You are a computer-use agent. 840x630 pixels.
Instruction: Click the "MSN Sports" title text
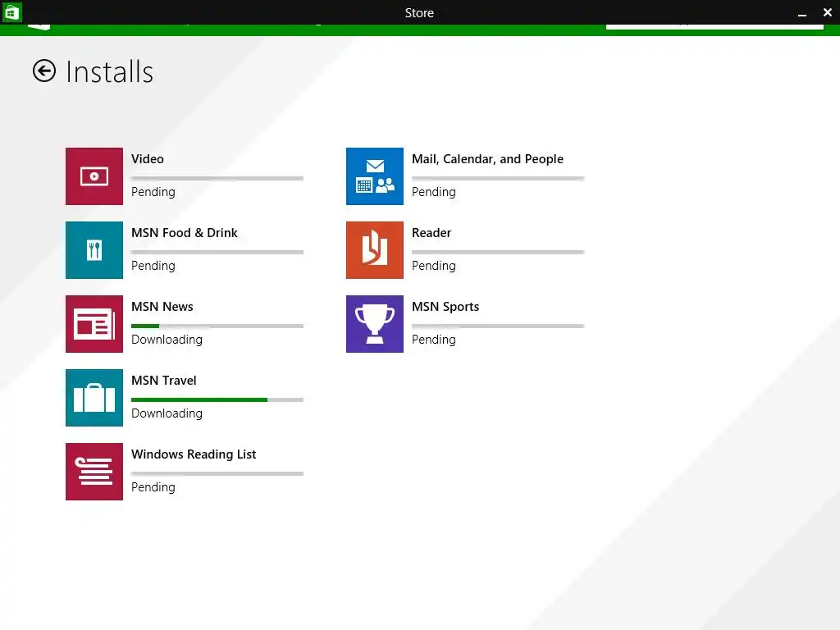(x=445, y=307)
